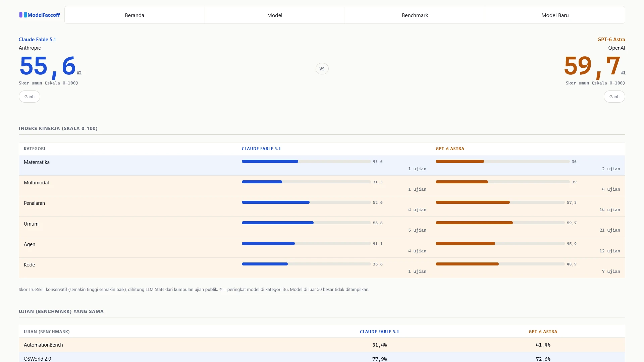Image resolution: width=644 pixels, height=362 pixels.
Task: Open the Beranda tab
Action: 135,15
